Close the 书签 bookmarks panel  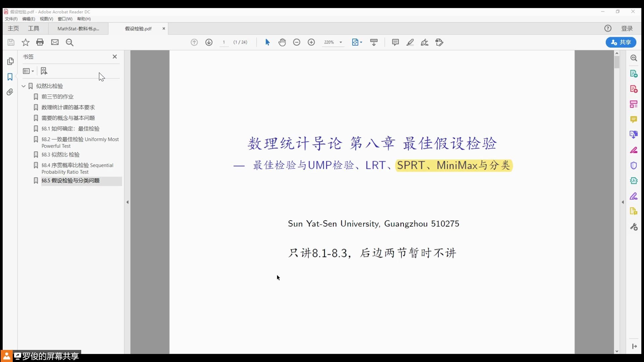pos(115,57)
